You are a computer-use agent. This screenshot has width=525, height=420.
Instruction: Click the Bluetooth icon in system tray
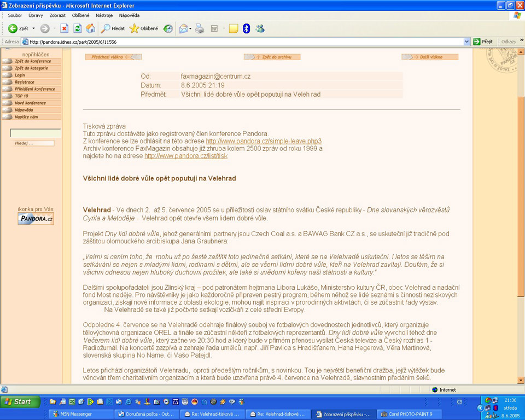pos(496,408)
